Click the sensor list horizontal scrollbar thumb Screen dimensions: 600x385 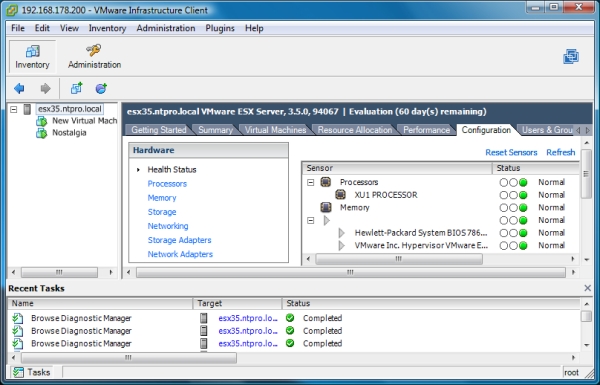click(x=399, y=259)
